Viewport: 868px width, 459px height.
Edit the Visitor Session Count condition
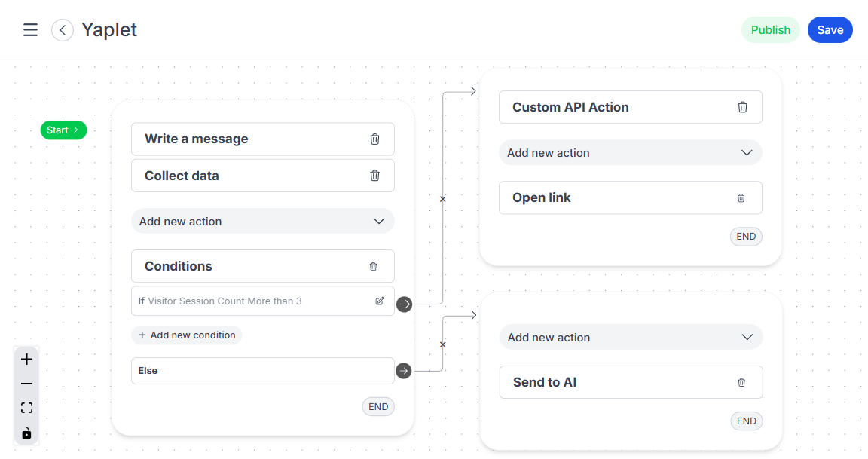coord(380,301)
